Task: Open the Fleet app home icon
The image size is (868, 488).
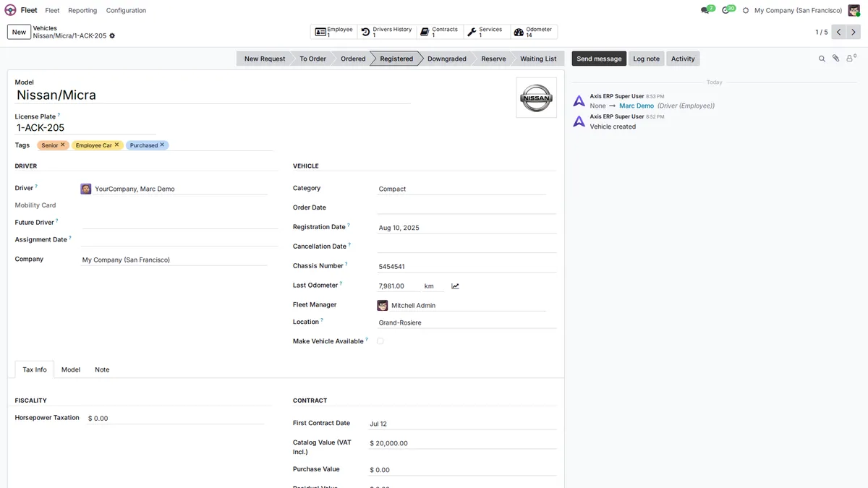Action: pos(10,10)
